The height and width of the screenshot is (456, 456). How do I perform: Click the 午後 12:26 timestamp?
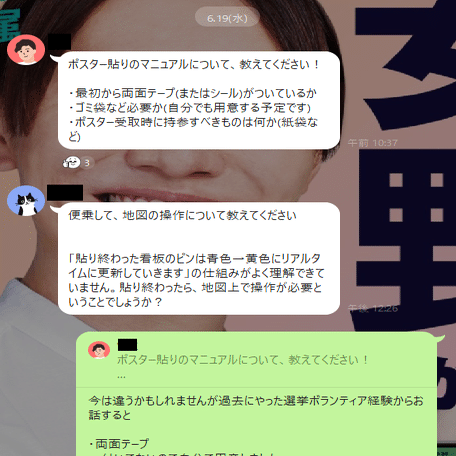(373, 308)
